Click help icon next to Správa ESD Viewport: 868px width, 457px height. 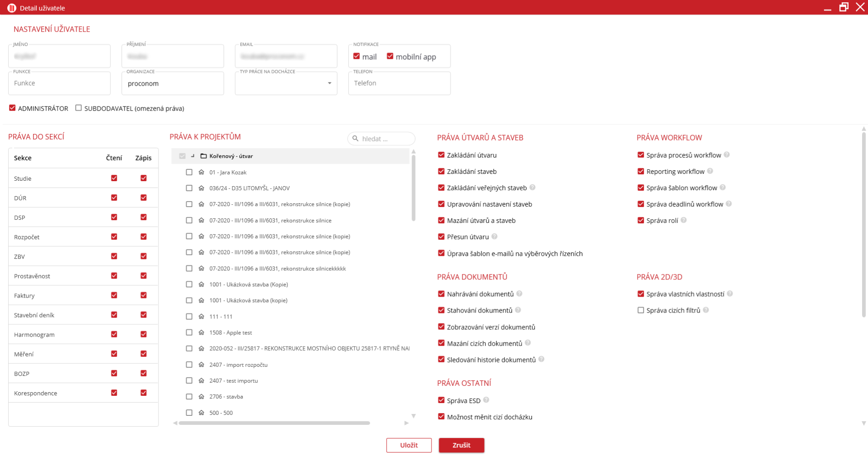(x=486, y=400)
